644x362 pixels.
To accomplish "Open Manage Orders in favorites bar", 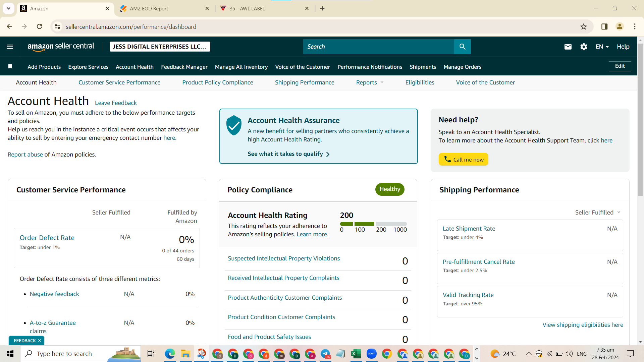I will [x=463, y=67].
